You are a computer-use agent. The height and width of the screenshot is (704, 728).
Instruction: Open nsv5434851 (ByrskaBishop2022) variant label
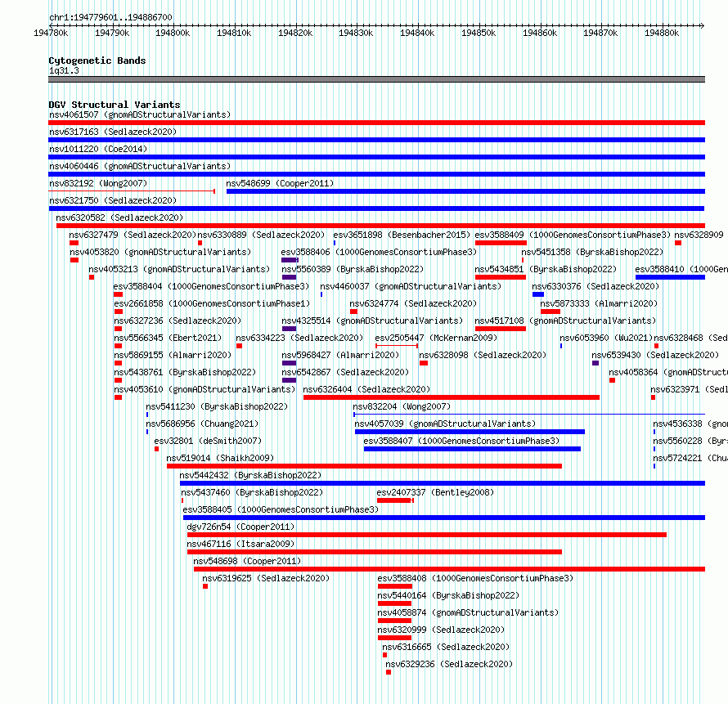click(x=546, y=269)
